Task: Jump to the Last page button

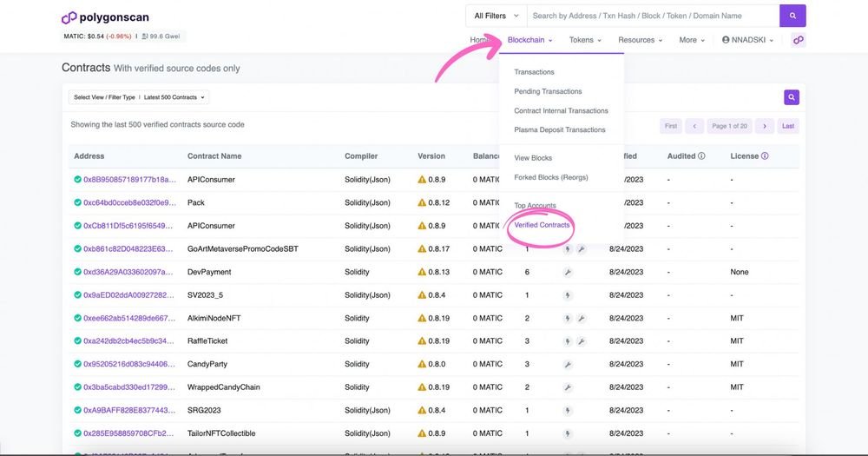Action: pyautogui.click(x=787, y=126)
